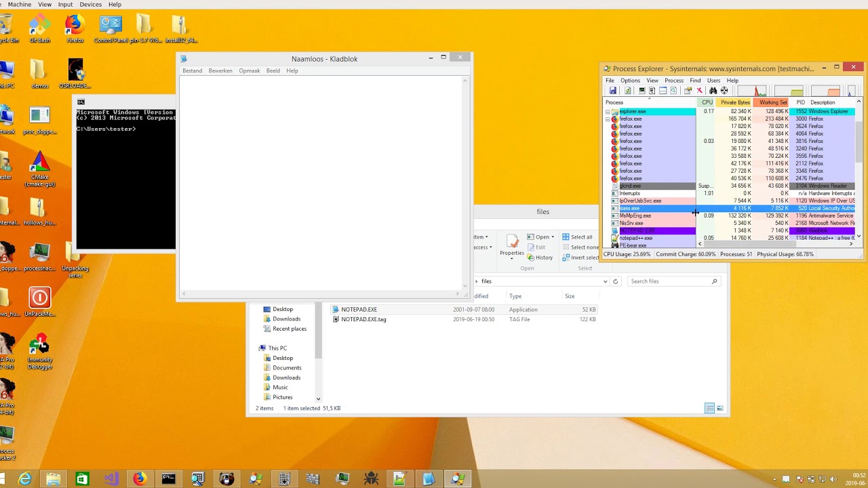The image size is (868, 488).
Task: Open System Information icon in Process Explorer toolbar
Action: 642,91
